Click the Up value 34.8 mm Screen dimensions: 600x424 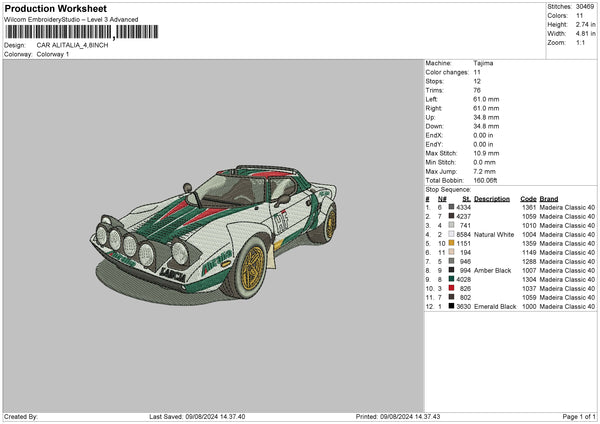click(x=486, y=117)
